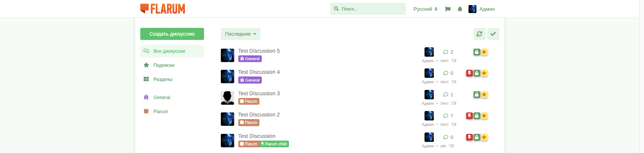Open the last Test Discussion title
This screenshot has width=644, height=153.
pos(257,136)
